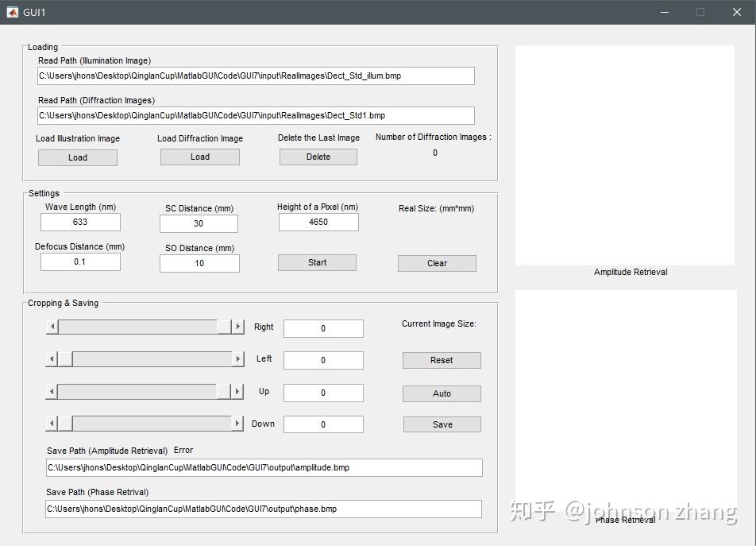Click left arrow on the Left crop slider
756x546 pixels.
(x=51, y=359)
